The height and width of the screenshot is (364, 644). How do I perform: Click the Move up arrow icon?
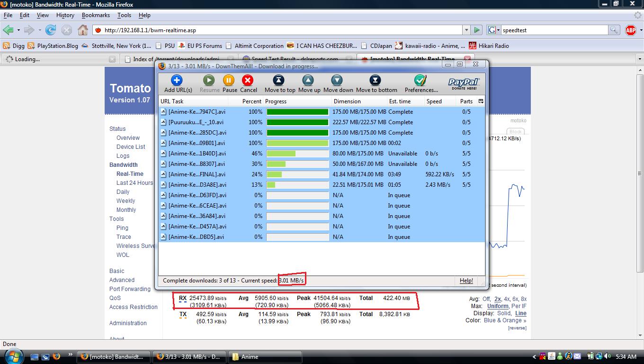click(x=309, y=80)
